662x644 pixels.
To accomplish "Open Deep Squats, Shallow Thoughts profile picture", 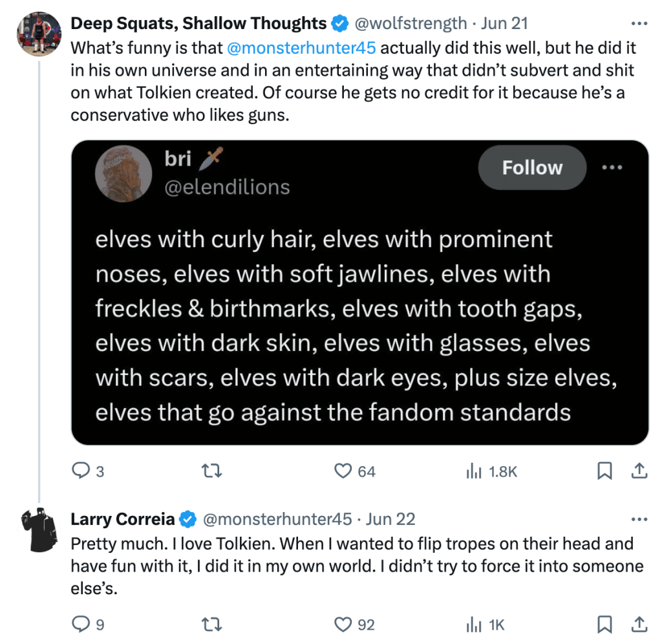I will 39,32.
